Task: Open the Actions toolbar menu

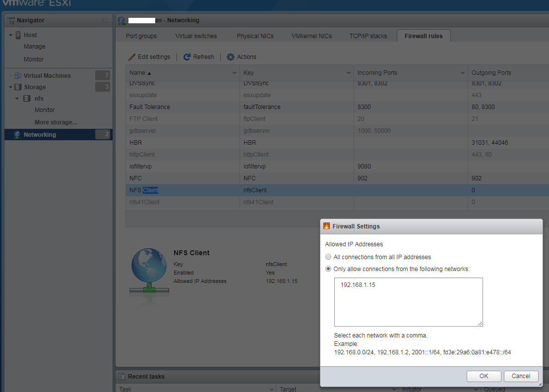Action: (x=241, y=56)
